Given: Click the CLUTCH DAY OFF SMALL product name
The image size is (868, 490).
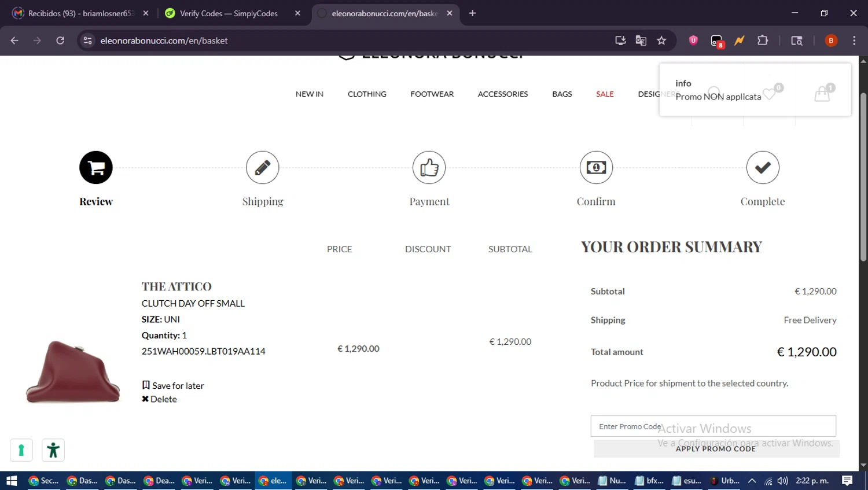Looking at the screenshot, I should [x=193, y=303].
